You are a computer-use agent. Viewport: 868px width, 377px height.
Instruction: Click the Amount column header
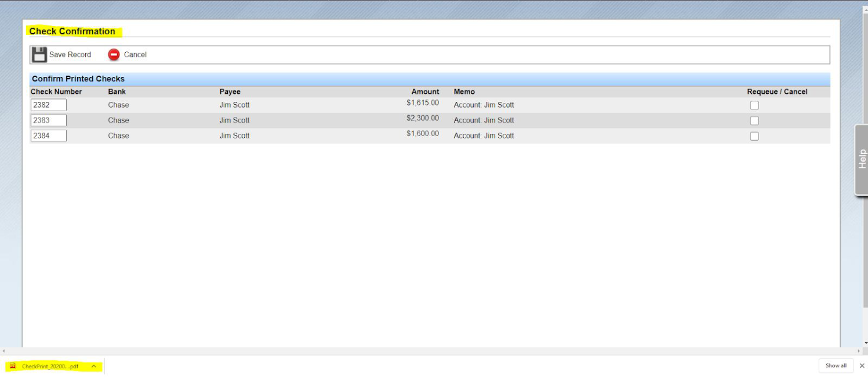425,91
